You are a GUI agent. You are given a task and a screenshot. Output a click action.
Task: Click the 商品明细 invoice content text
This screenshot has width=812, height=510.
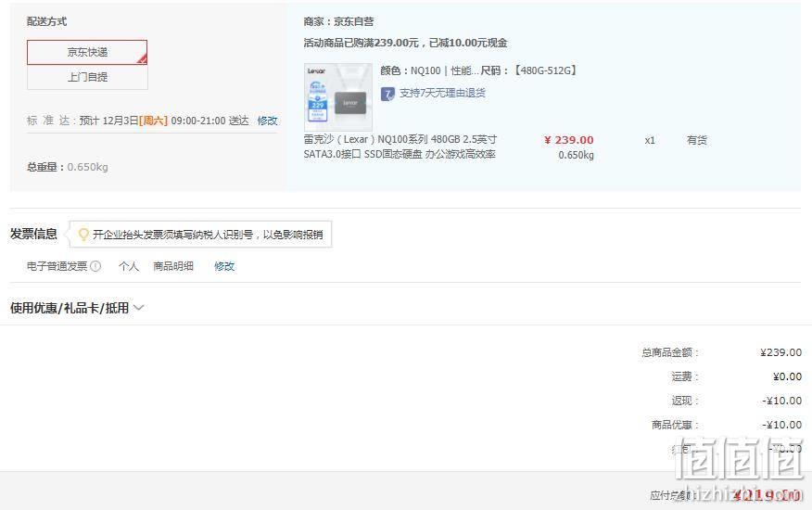(173, 266)
